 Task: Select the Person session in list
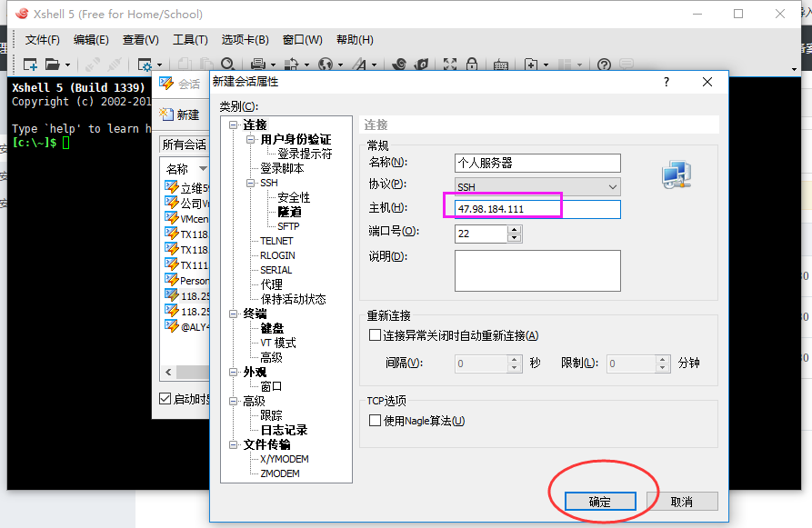point(186,280)
